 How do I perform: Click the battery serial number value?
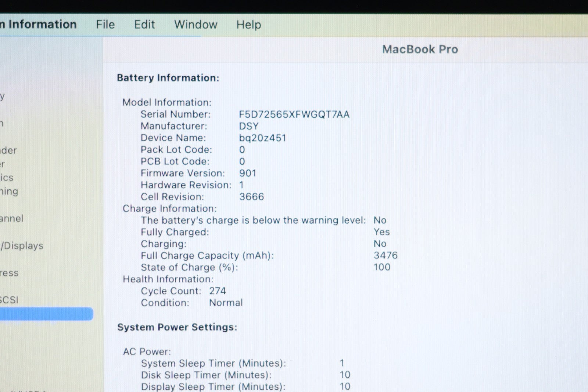tap(294, 115)
